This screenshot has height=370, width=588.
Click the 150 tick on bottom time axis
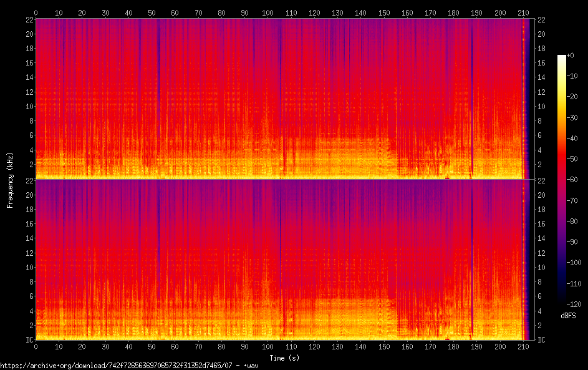384,346
